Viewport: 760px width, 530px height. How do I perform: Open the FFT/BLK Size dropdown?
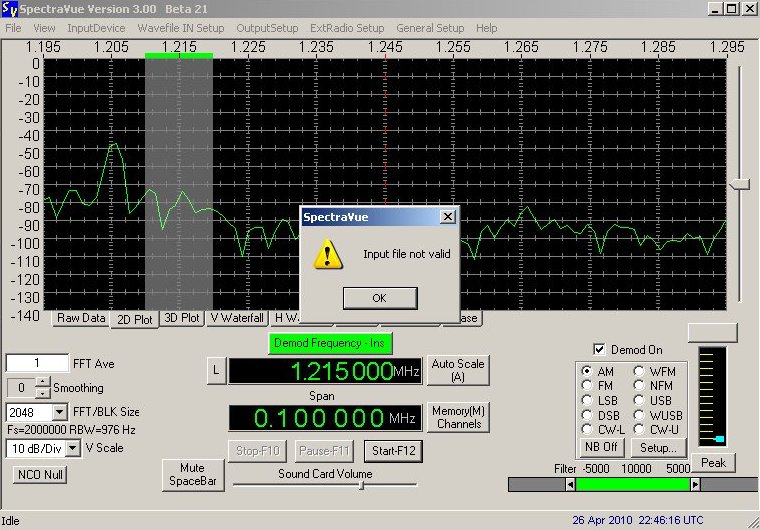tap(59, 412)
